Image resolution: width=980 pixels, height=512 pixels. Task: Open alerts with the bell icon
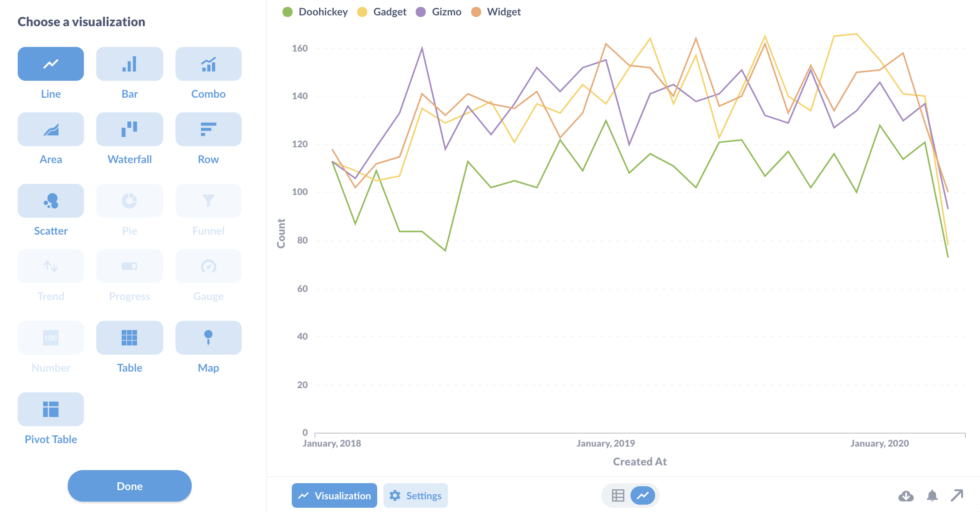pyautogui.click(x=932, y=496)
